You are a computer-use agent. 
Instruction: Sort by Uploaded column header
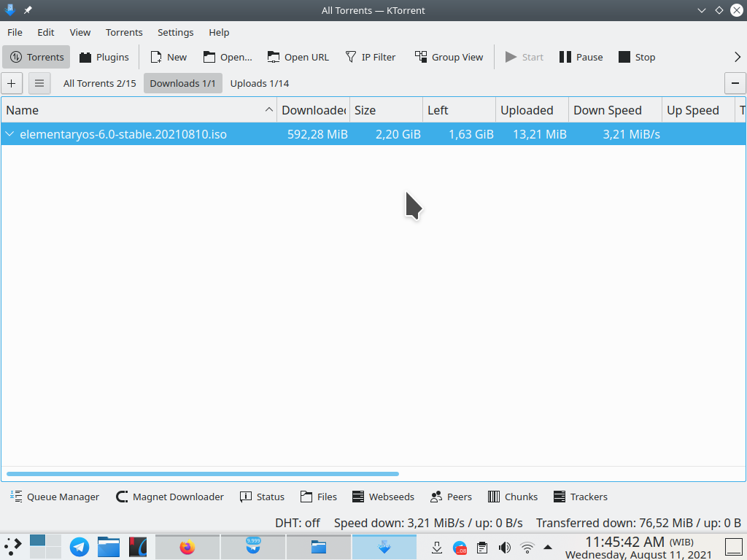click(x=532, y=110)
